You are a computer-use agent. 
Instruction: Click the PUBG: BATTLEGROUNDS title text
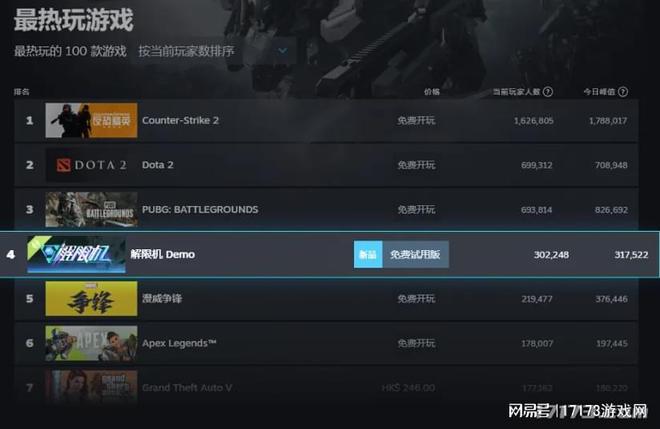pyautogui.click(x=200, y=210)
